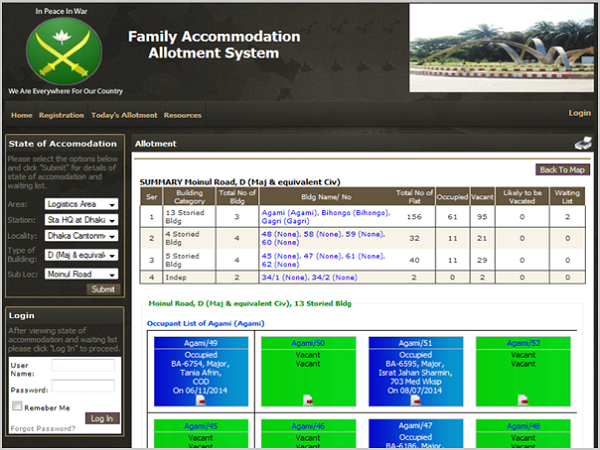Click the printer icon in Allotment header

(583, 143)
